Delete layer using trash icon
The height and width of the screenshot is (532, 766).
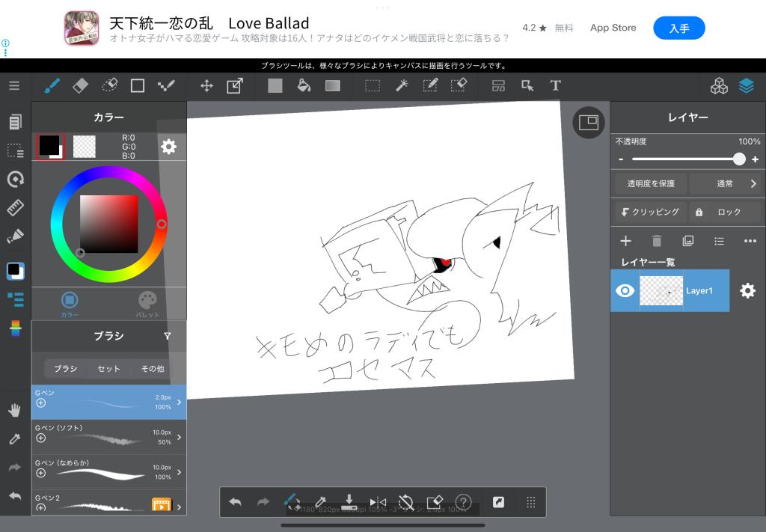(657, 241)
